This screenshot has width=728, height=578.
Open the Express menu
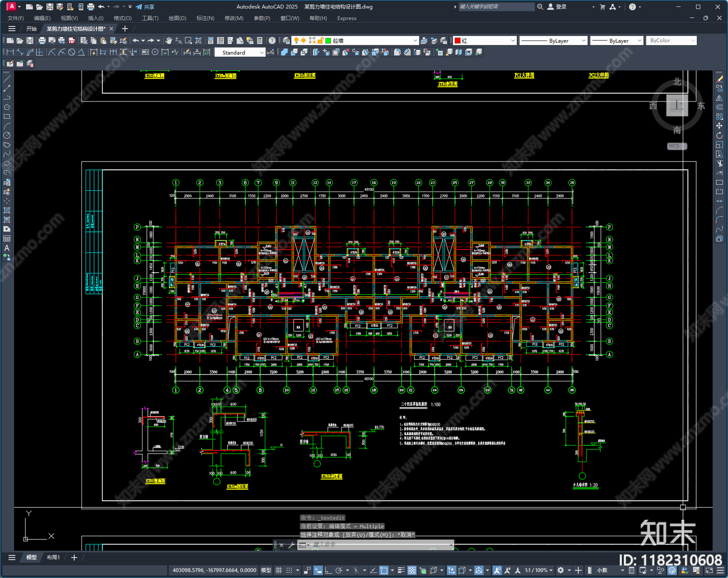(x=347, y=18)
